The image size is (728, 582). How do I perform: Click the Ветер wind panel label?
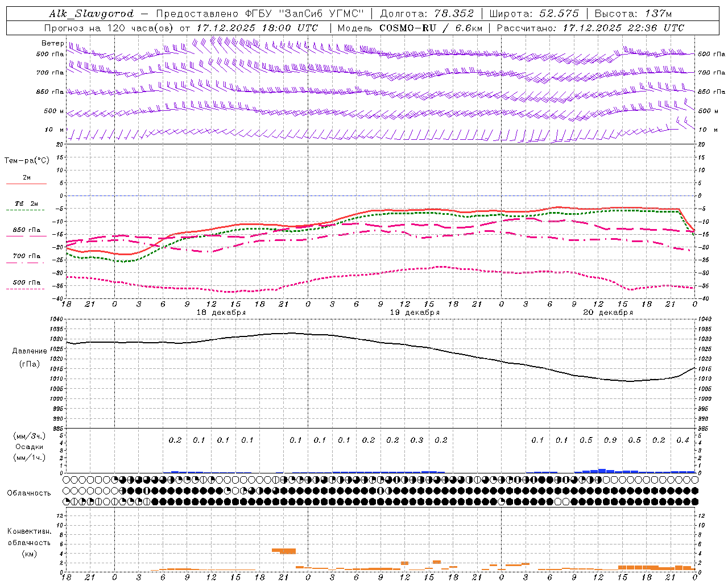pos(52,43)
